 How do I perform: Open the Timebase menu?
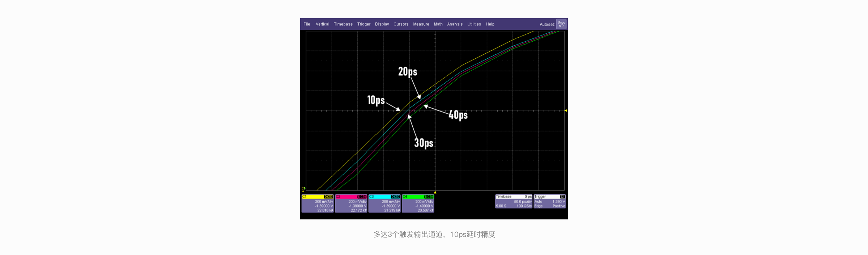click(x=343, y=24)
